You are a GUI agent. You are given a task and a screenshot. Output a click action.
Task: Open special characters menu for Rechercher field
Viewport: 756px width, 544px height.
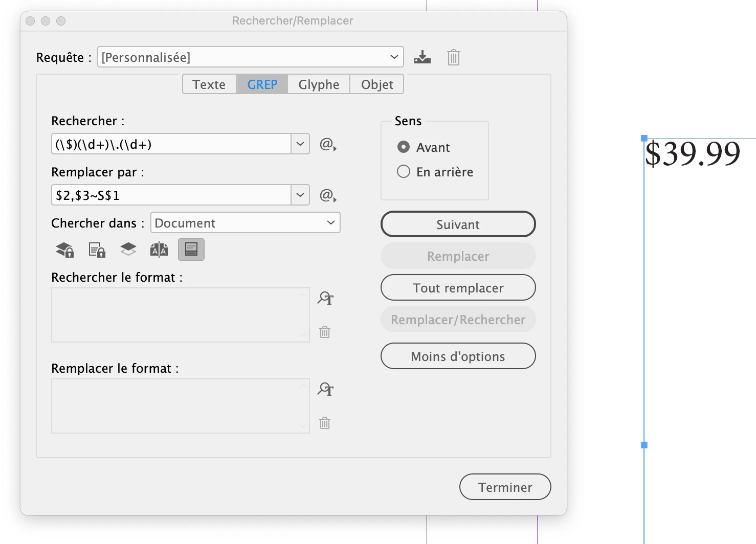(328, 145)
